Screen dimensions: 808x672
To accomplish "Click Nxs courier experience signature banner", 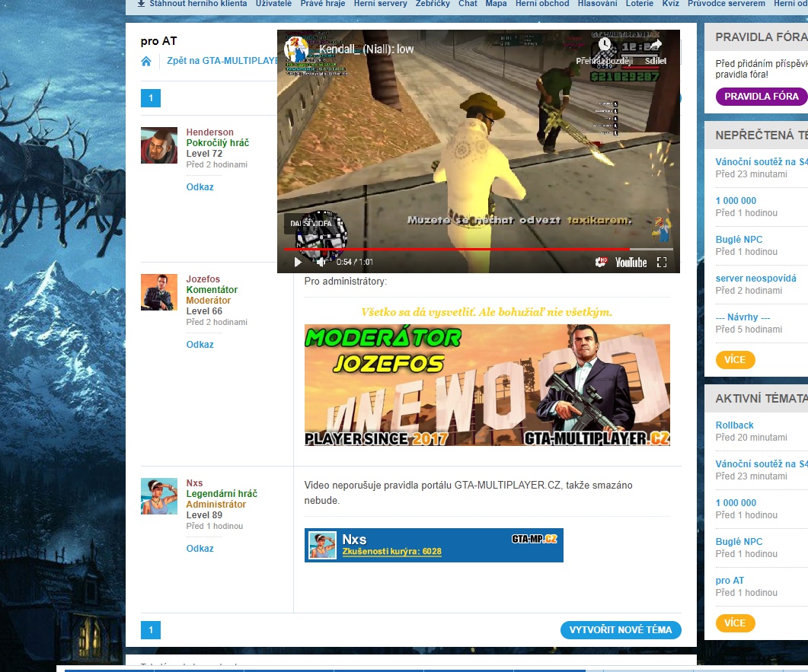I will [434, 546].
